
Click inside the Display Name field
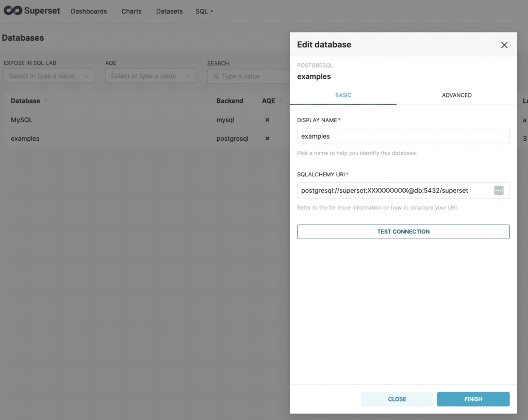pyautogui.click(x=403, y=136)
